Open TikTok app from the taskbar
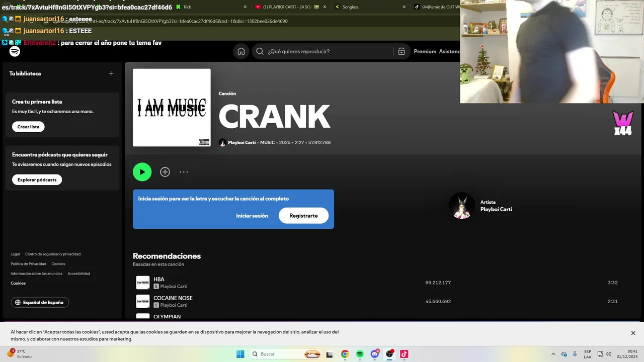The image size is (644, 362). coord(404,354)
